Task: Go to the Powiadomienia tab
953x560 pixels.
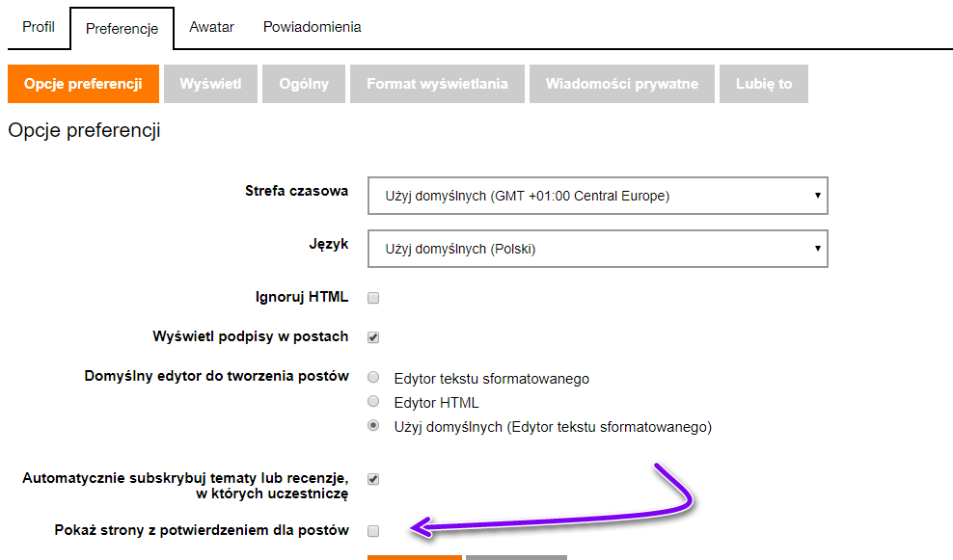Action: coord(313,27)
